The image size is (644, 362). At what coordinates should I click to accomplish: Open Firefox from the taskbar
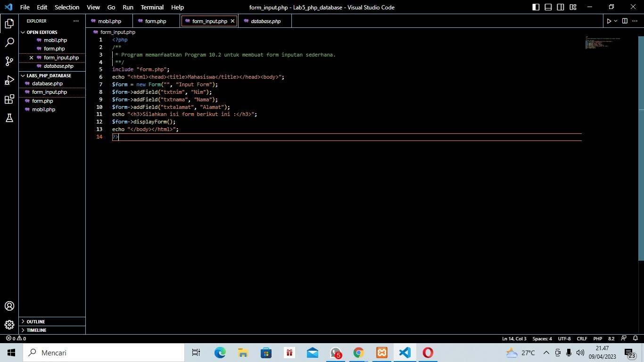point(427,353)
